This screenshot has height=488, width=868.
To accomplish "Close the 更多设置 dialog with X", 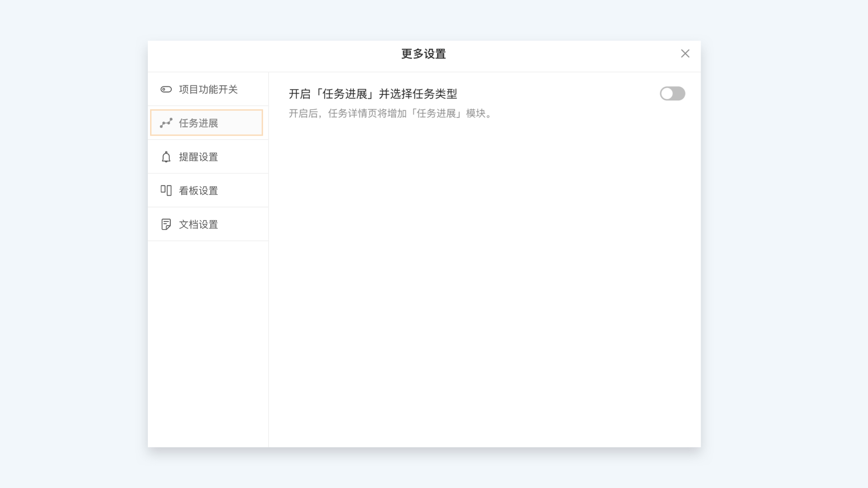I will click(x=685, y=54).
